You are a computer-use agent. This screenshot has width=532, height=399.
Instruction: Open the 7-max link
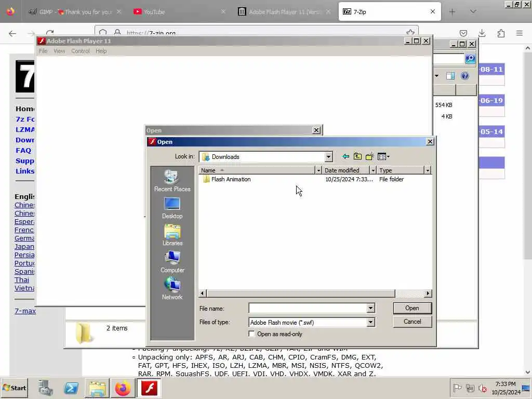(25, 311)
